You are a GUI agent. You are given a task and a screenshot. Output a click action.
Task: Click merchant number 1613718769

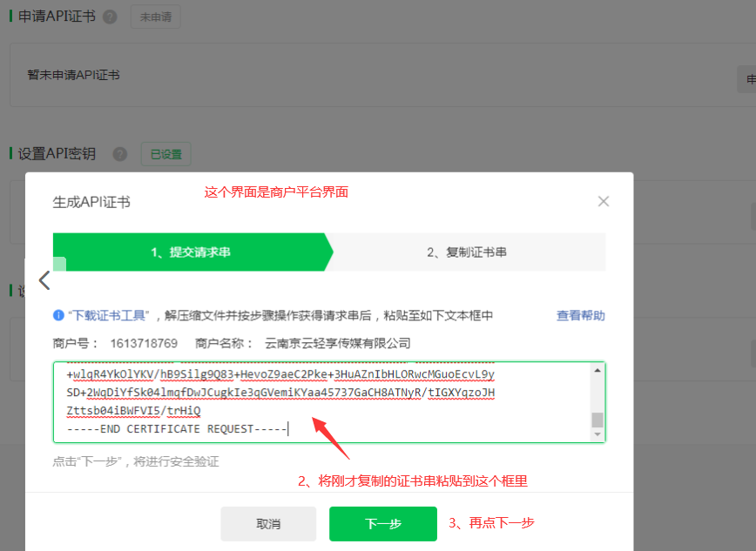pyautogui.click(x=144, y=343)
